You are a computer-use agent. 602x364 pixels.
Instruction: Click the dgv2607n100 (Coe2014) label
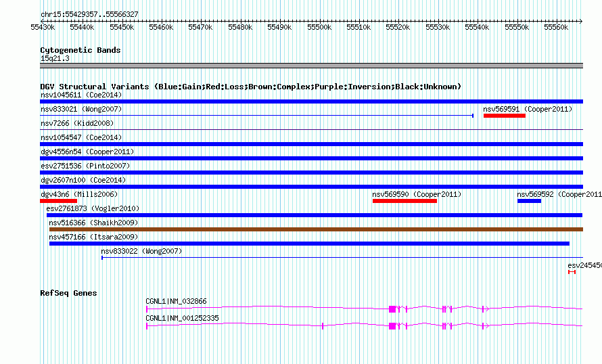click(x=83, y=180)
